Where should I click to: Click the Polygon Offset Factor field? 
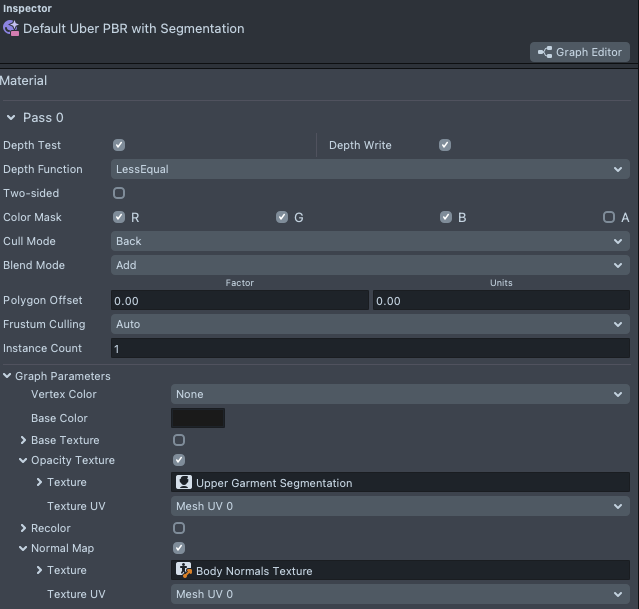click(240, 300)
